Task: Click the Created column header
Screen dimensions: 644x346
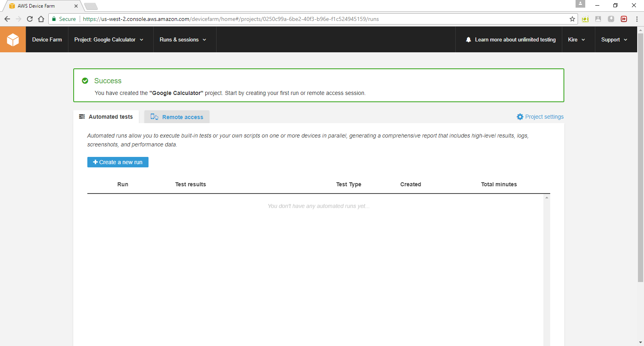Action: click(x=411, y=184)
